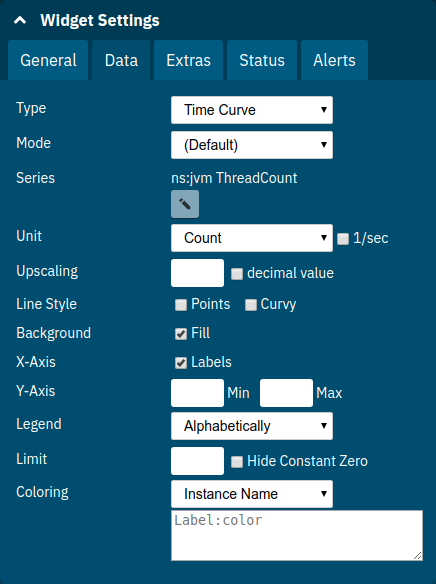Go to the Status tab

tap(262, 60)
